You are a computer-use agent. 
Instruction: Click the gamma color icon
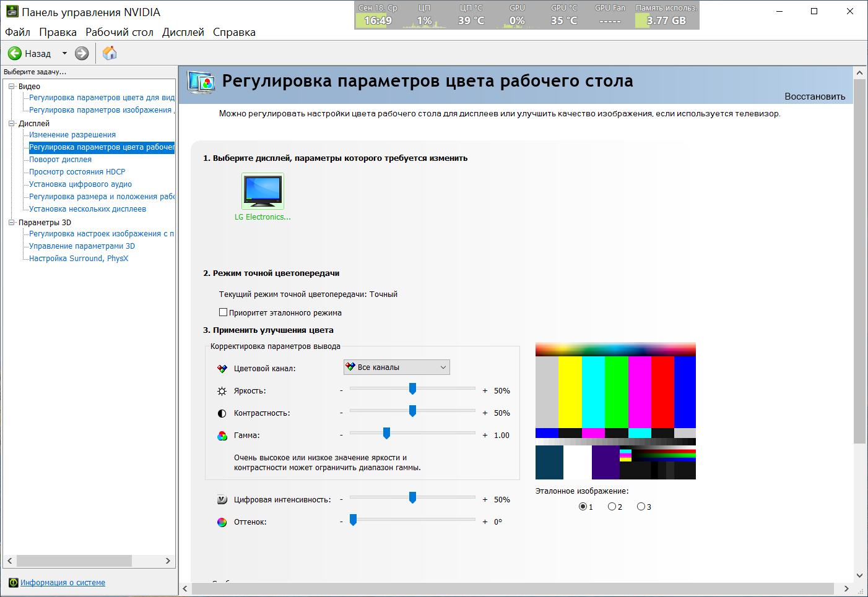click(x=222, y=436)
